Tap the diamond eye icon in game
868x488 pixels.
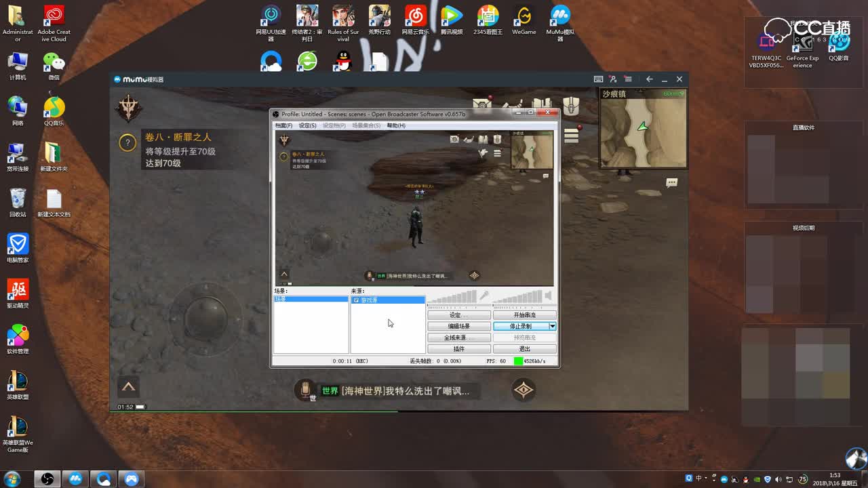[x=523, y=390]
